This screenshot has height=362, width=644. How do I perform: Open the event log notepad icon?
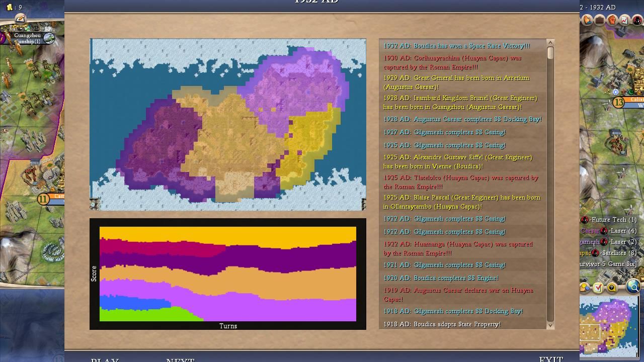20,19
